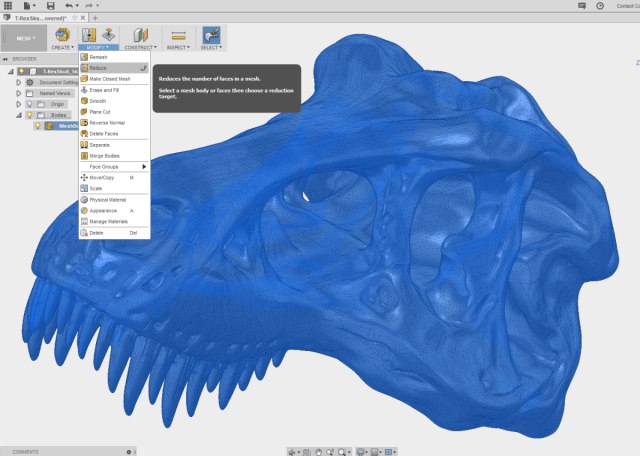Expand the Named Views node
Viewport: 640px width, 456px height.
[18, 93]
